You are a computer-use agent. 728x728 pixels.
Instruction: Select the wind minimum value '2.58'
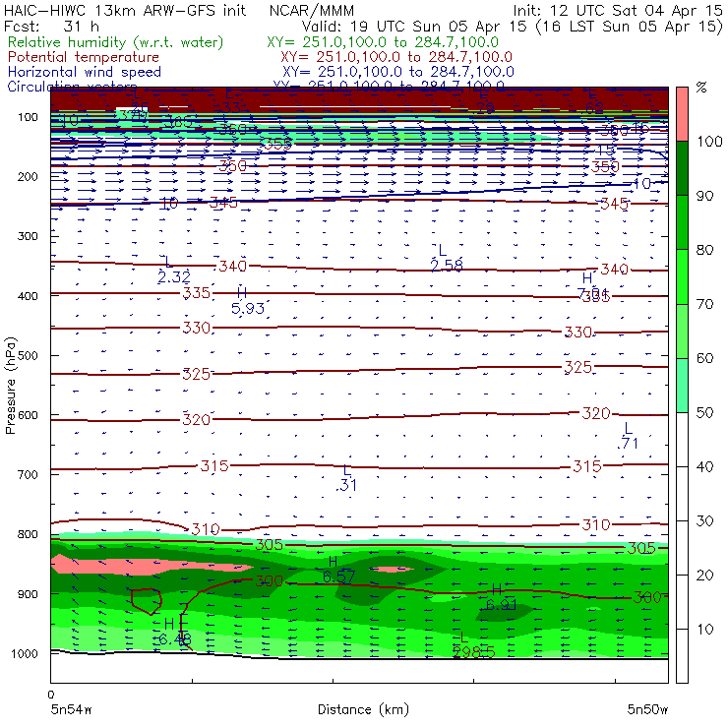pyautogui.click(x=447, y=266)
